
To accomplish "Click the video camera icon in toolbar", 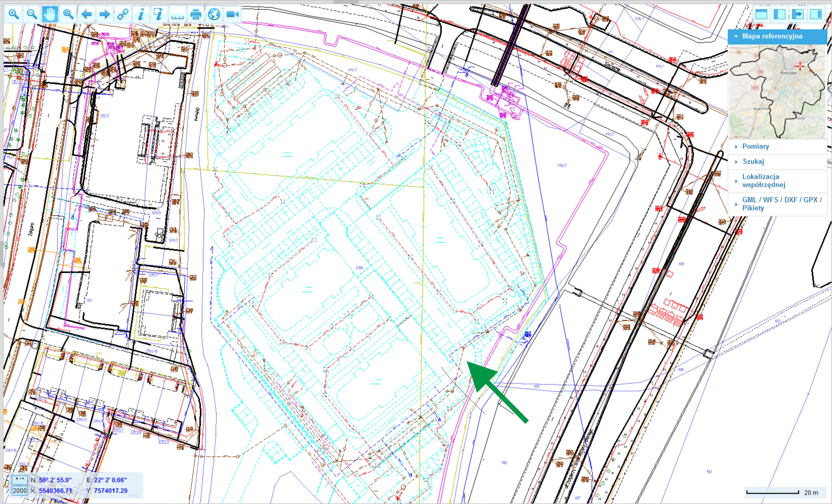I will [233, 14].
